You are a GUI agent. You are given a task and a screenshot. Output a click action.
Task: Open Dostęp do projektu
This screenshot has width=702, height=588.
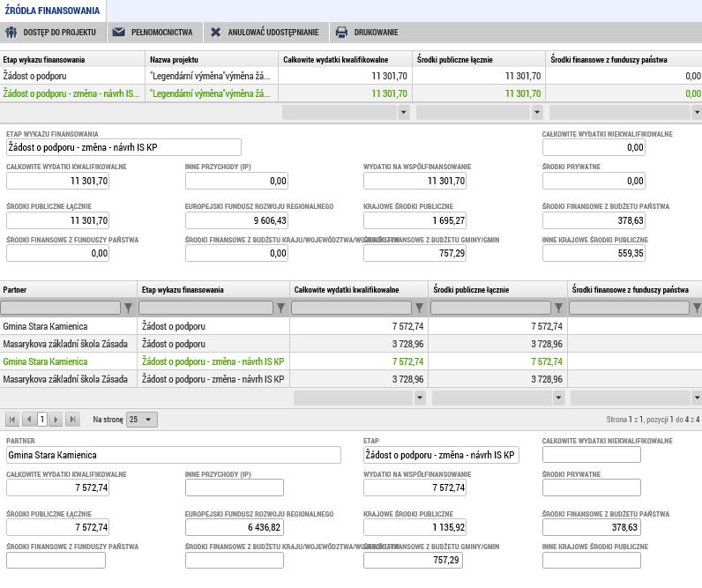click(x=53, y=33)
